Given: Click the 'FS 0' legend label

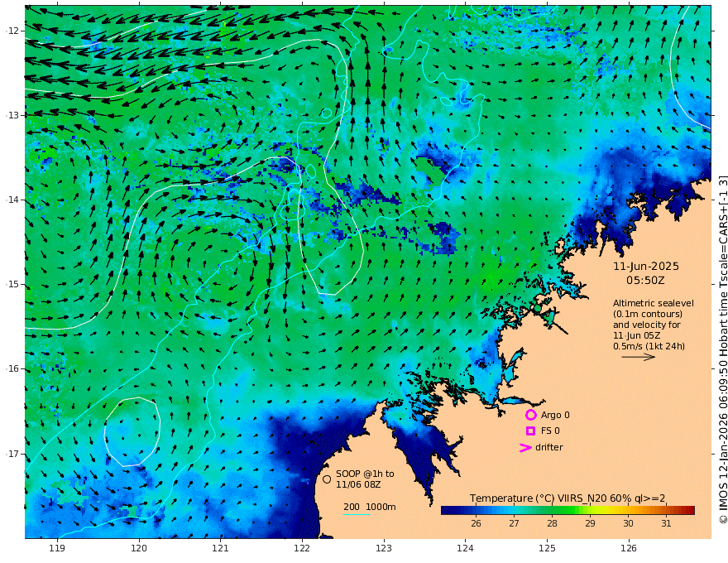Looking at the screenshot, I should 550,431.
